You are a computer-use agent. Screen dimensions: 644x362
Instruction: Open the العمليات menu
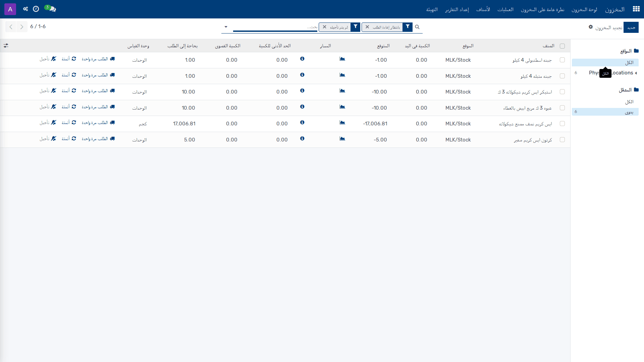[505, 9]
